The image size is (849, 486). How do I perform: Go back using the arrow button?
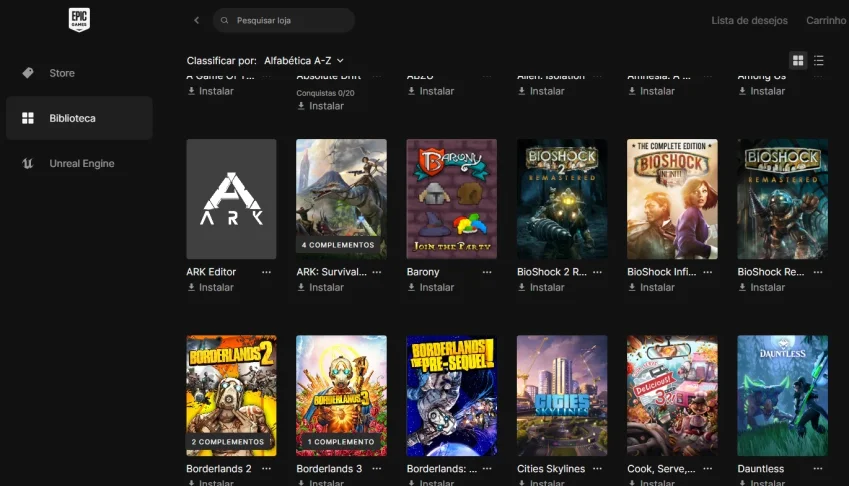[x=197, y=20]
